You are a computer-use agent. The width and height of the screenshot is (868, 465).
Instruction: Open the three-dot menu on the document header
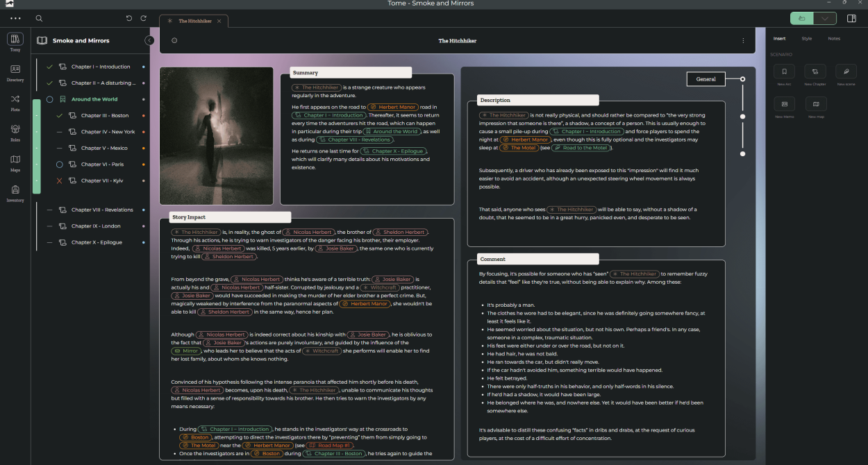(x=742, y=40)
